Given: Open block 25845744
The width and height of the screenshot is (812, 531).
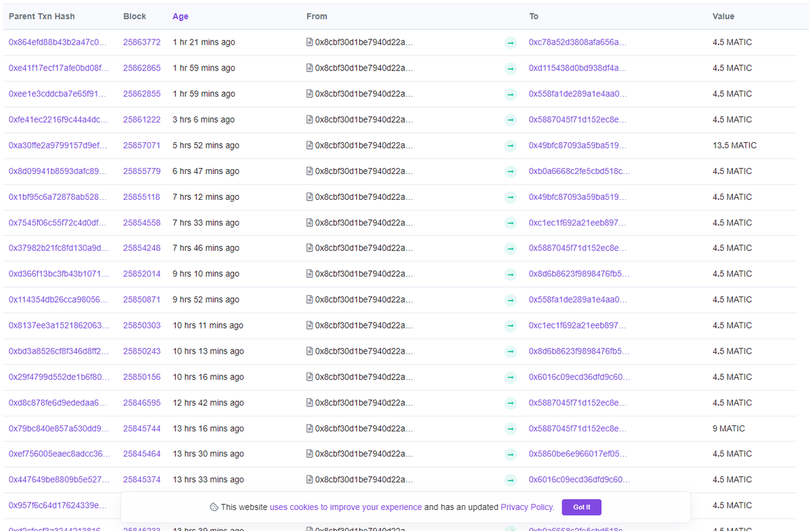Looking at the screenshot, I should tap(142, 428).
